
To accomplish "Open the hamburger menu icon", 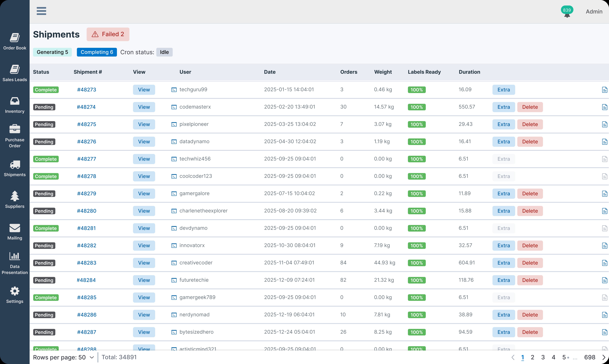I will (x=41, y=11).
